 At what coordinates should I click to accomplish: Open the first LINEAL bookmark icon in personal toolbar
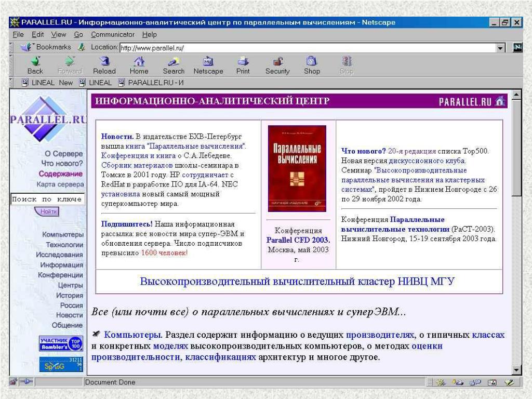(25, 83)
